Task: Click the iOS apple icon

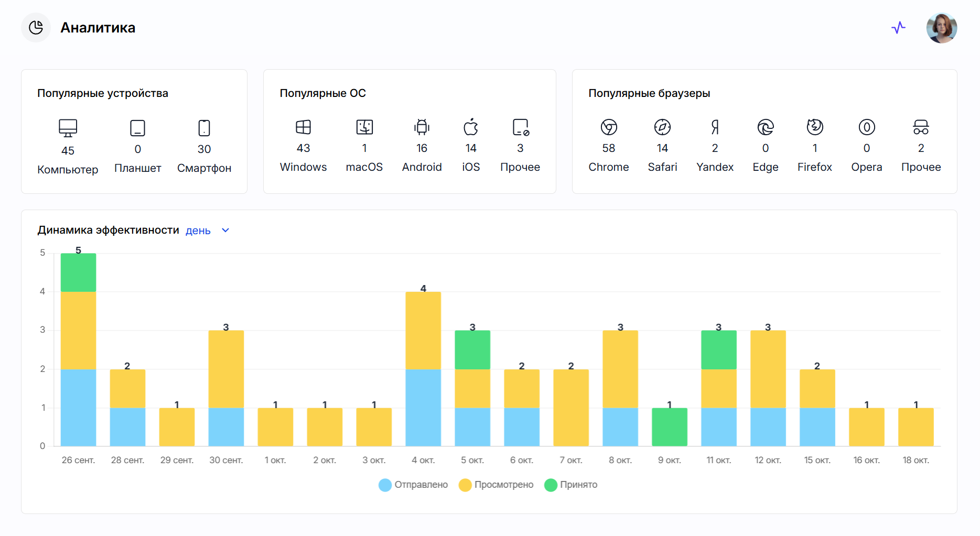Action: click(471, 127)
